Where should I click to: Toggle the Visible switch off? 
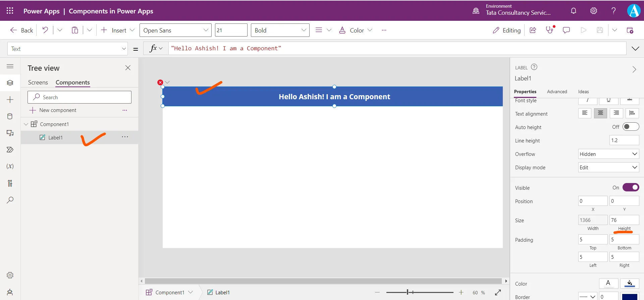click(631, 187)
